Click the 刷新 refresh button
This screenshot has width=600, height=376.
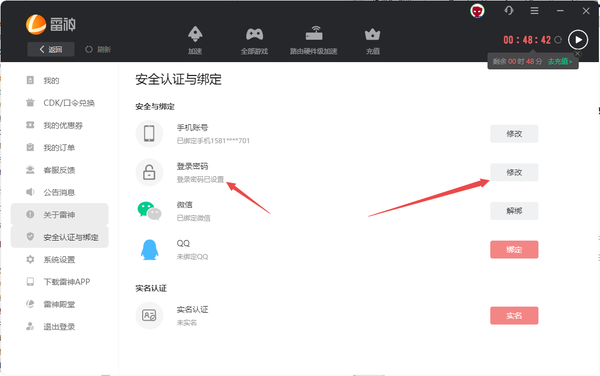point(98,49)
